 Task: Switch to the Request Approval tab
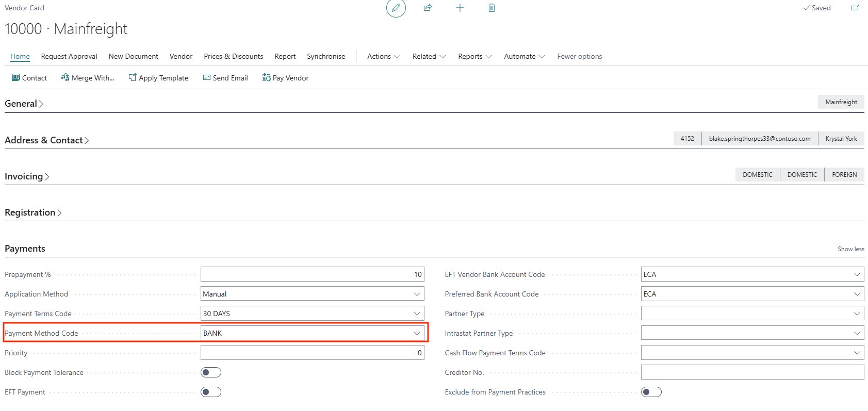[69, 56]
